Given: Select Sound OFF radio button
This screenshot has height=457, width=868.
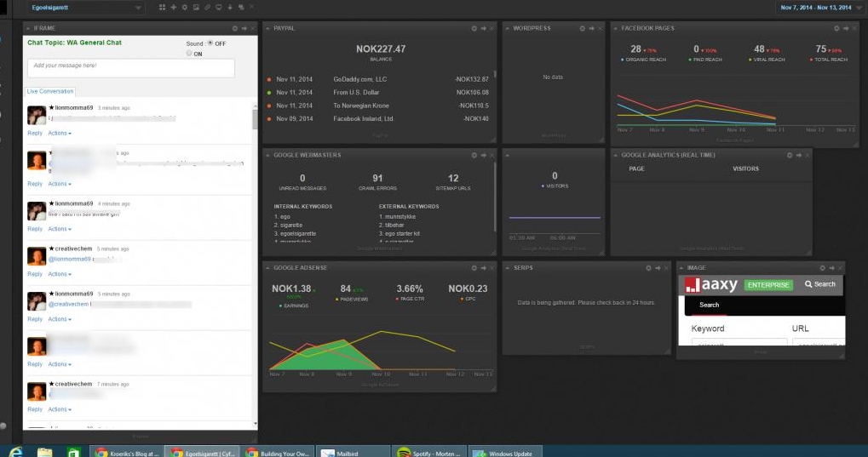Looking at the screenshot, I should pos(210,43).
